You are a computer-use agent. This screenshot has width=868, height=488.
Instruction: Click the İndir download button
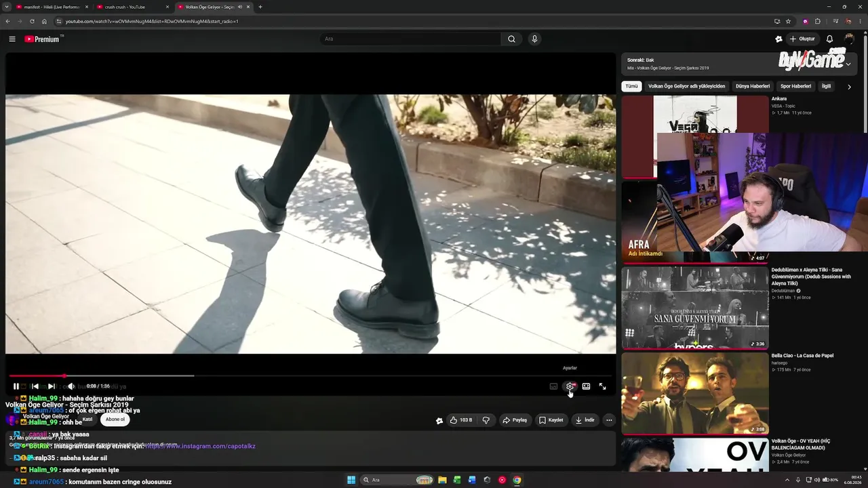tap(585, 420)
